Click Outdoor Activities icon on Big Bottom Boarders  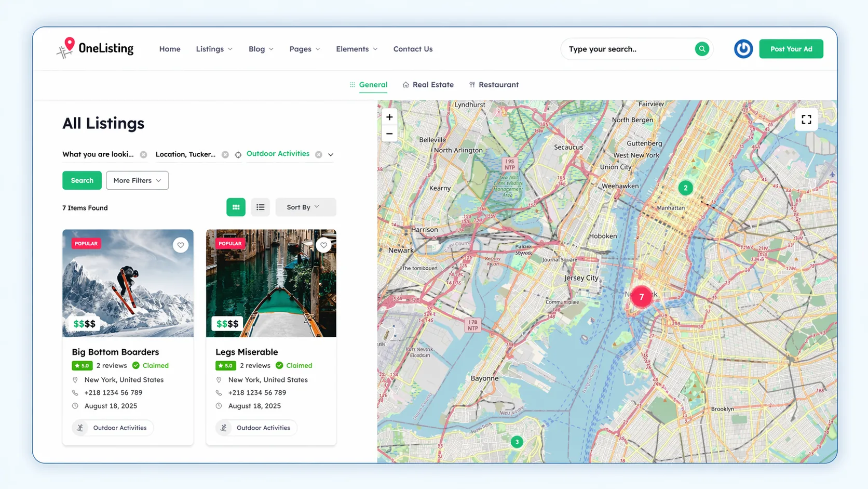click(x=80, y=428)
